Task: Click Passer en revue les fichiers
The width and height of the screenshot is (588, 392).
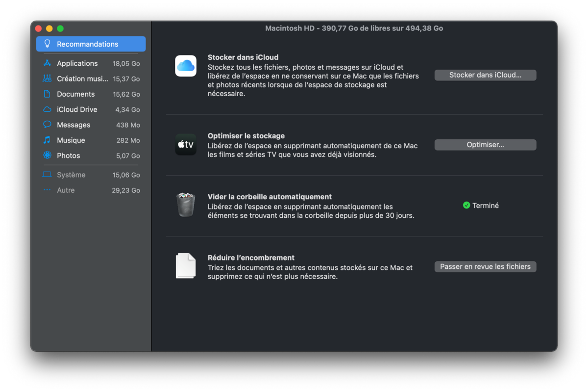Action: click(x=485, y=266)
